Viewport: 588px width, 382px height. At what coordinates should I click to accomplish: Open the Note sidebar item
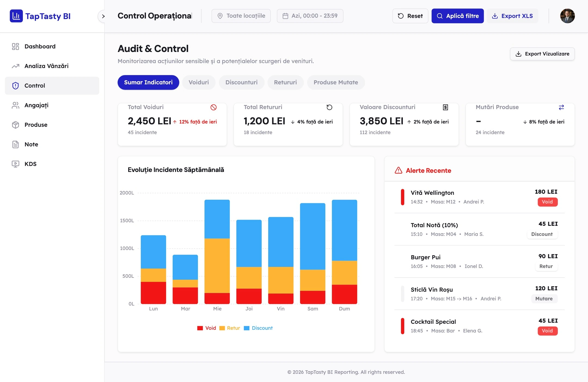click(52, 144)
